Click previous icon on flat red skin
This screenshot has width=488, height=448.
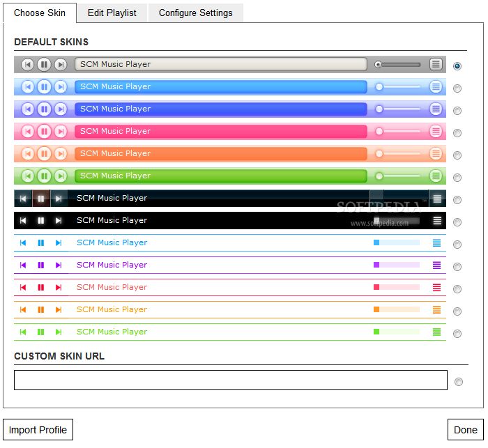23,288
